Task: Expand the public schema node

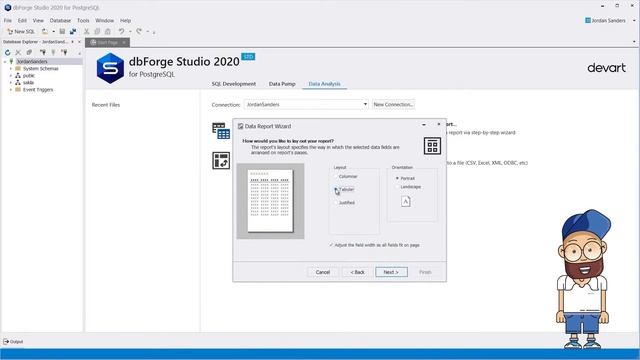Action: click(x=11, y=76)
